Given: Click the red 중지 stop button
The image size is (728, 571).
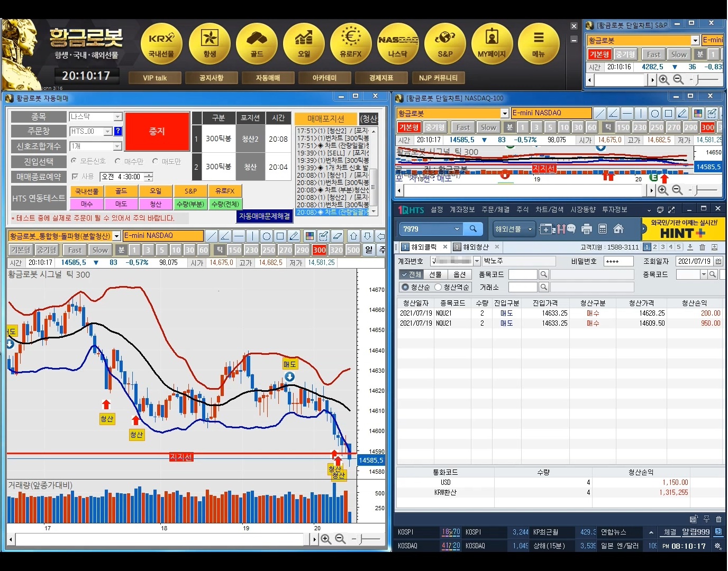Looking at the screenshot, I should tap(157, 131).
